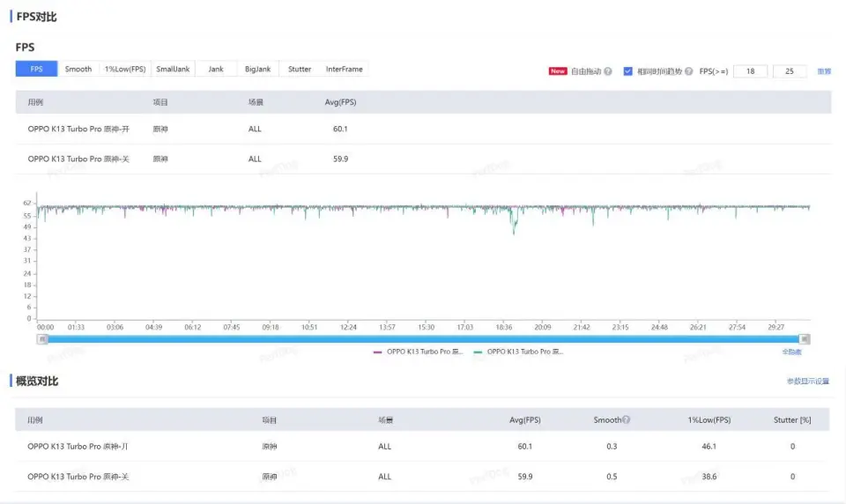Click the FPS threshold field showing 25

point(789,71)
